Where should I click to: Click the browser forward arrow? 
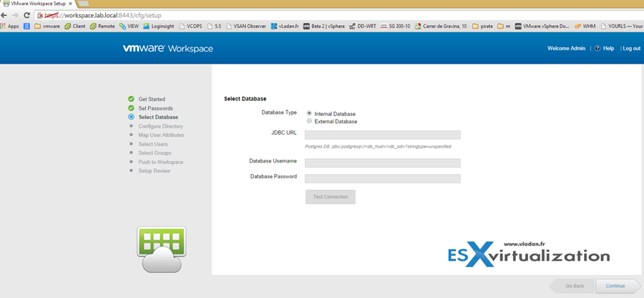[x=15, y=16]
